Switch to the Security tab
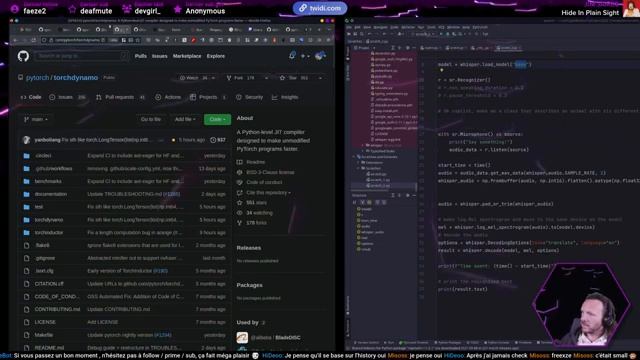The image size is (640, 360). coord(249,97)
